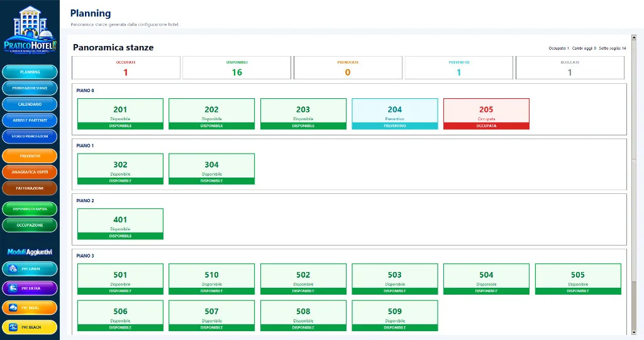Open the Occupazione view

click(x=30, y=225)
